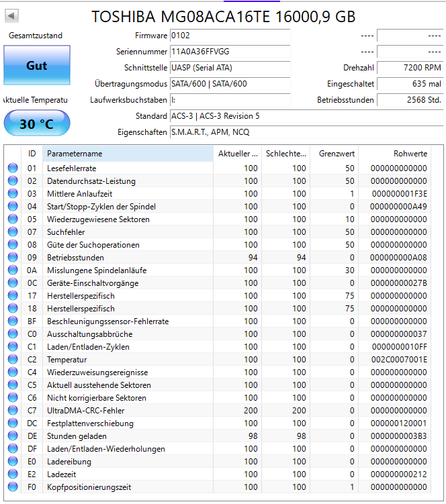Click the previous disk arrow button
446x504 pixels.
[x=11, y=15]
